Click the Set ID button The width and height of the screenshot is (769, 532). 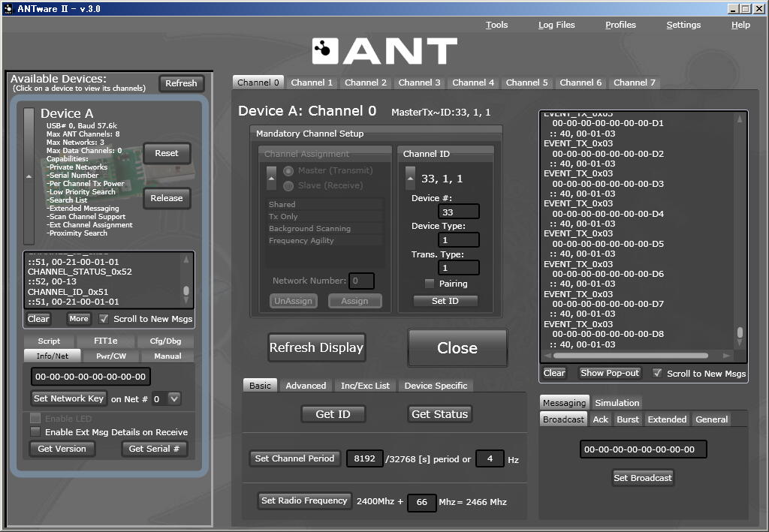(445, 301)
